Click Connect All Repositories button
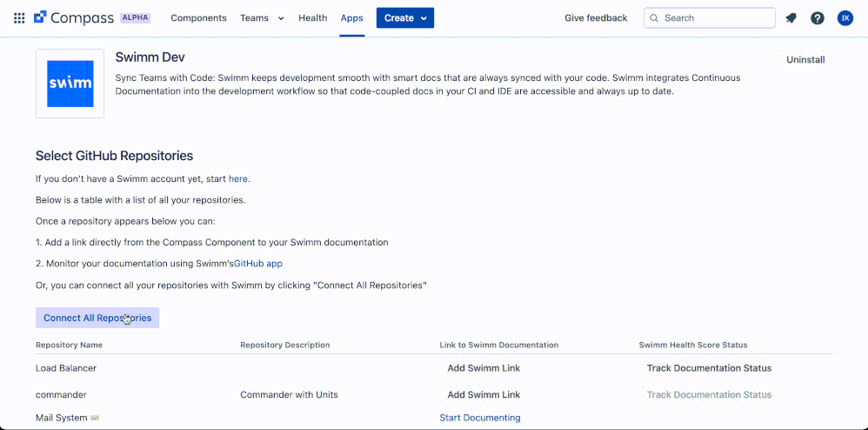The width and height of the screenshot is (868, 430). tap(97, 318)
